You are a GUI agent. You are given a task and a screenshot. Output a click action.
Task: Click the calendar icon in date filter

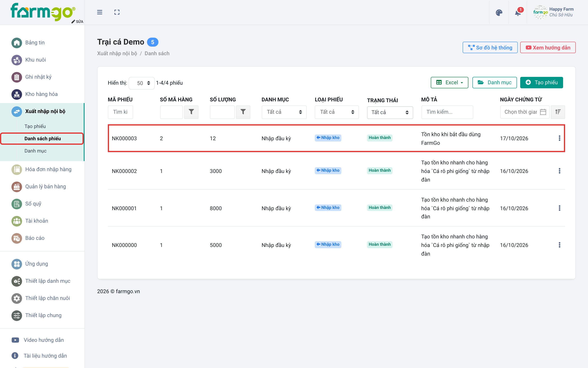click(543, 112)
